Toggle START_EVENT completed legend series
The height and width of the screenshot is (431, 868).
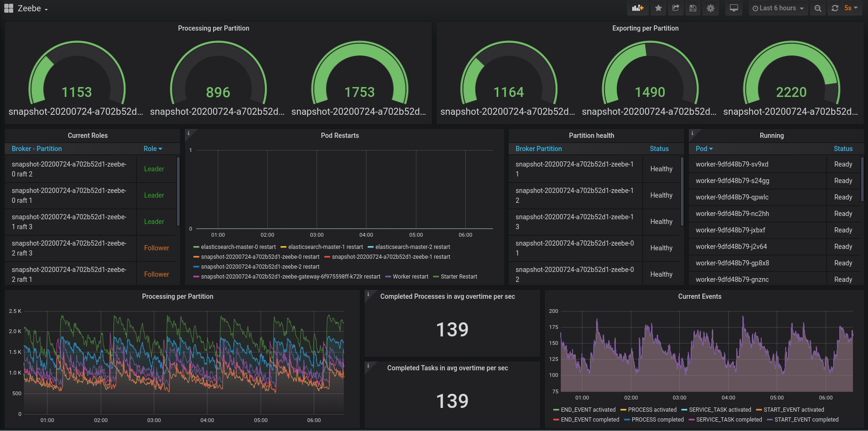[x=806, y=420]
